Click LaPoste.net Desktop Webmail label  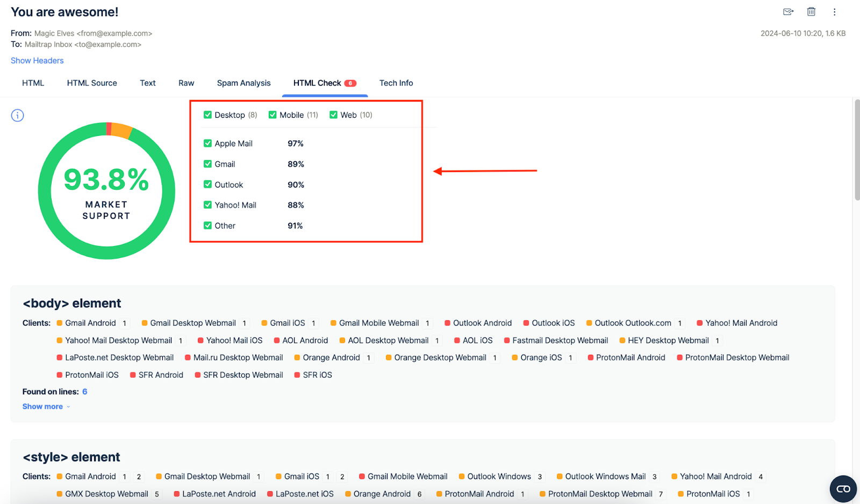point(119,357)
